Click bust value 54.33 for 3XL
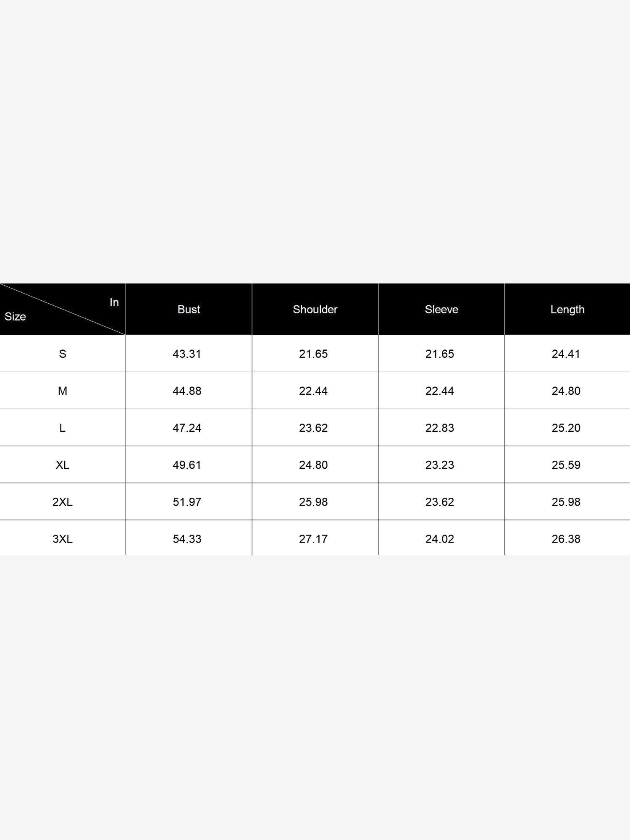This screenshot has height=840, width=630. tap(187, 539)
